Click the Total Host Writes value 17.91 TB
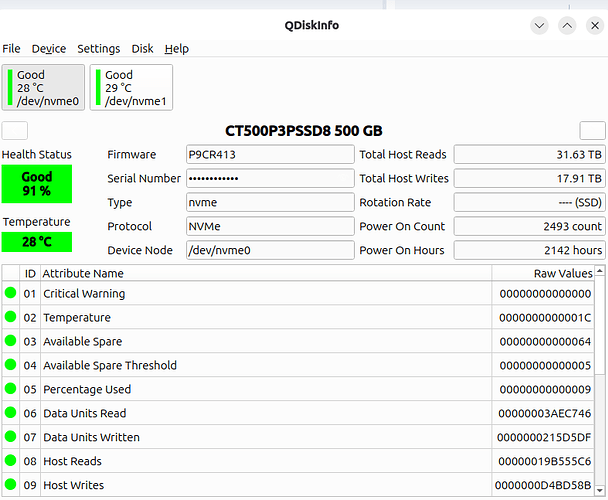 pos(529,178)
